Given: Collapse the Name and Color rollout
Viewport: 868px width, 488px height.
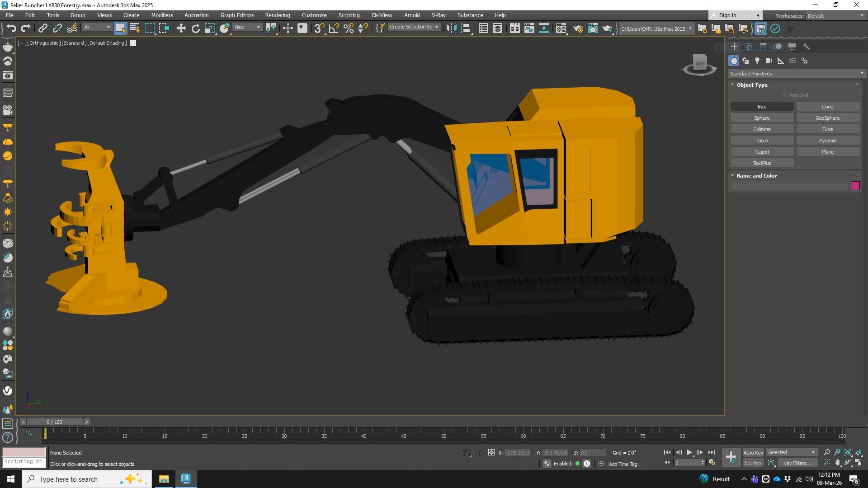Looking at the screenshot, I should [756, 176].
